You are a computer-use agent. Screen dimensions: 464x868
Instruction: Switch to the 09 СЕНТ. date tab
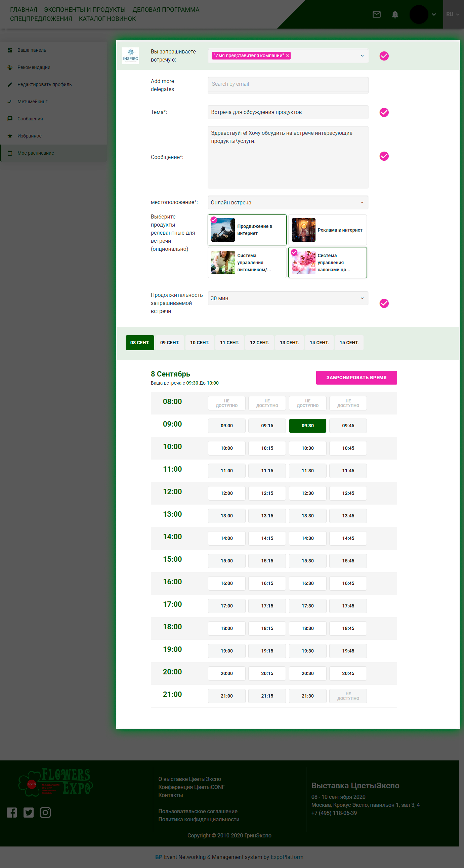pyautogui.click(x=170, y=343)
